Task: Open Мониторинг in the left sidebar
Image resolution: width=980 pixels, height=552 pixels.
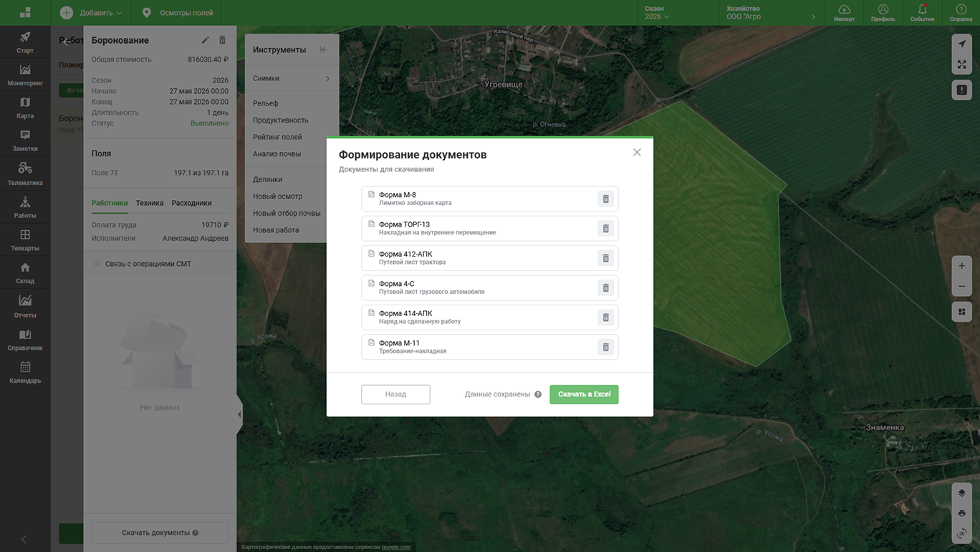Action: 25,75
